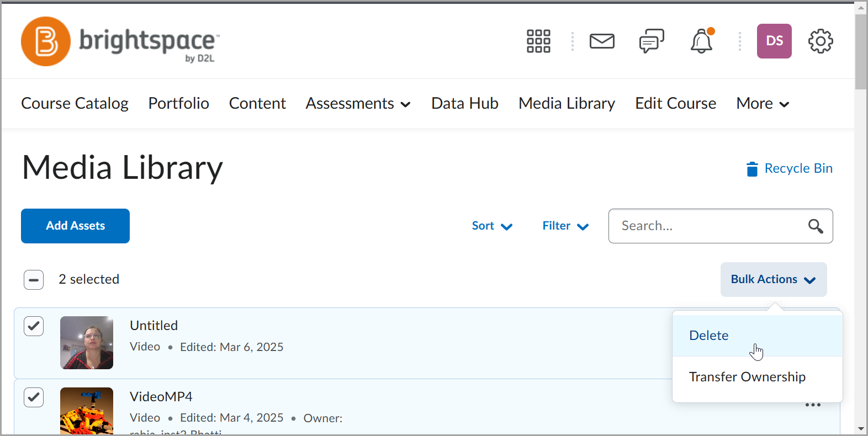Viewport: 868px width, 436px height.
Task: Click the Add Assets button
Action: (75, 226)
